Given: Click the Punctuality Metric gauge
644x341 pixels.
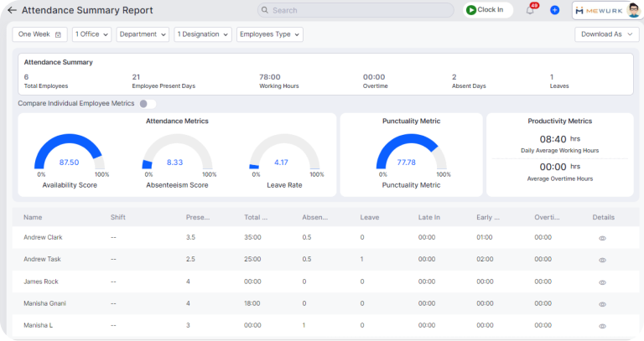Looking at the screenshot, I should (x=411, y=152).
